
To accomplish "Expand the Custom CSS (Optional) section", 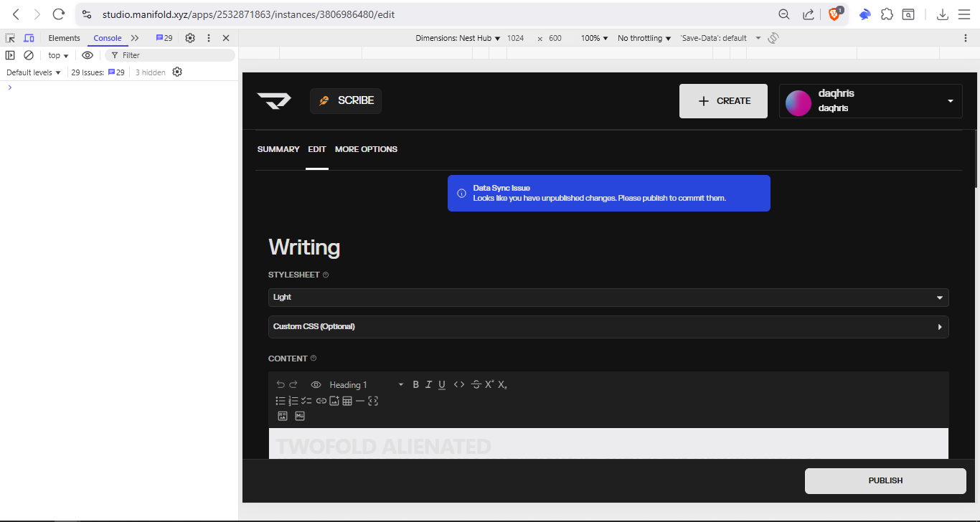I will pos(608,327).
